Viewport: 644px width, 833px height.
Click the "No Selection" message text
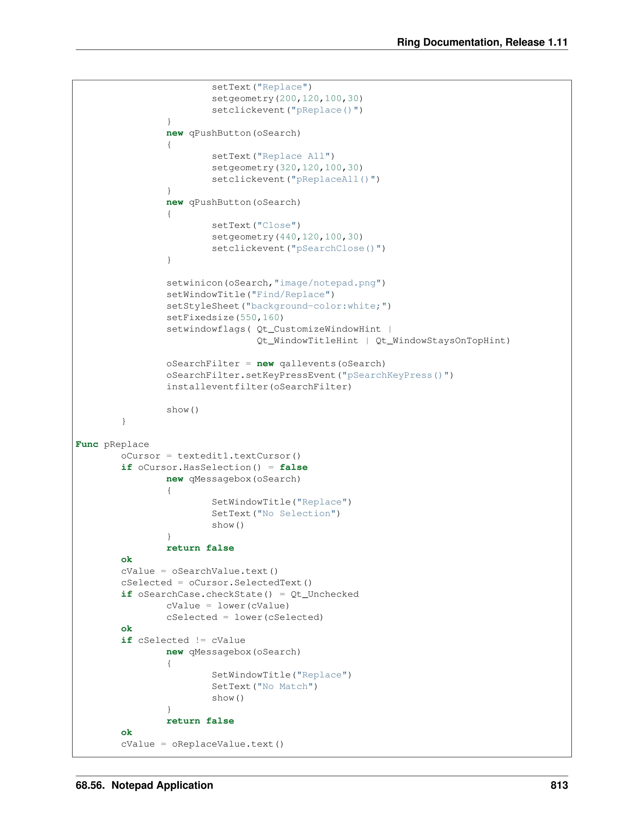(297, 514)
